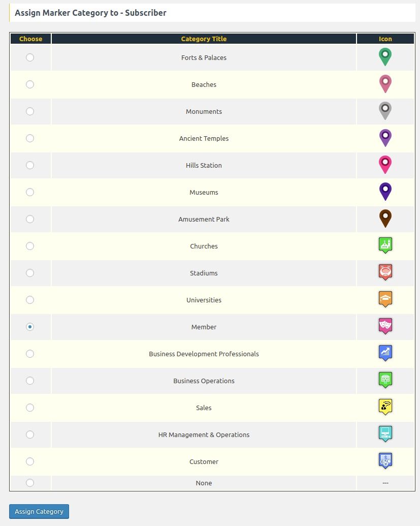Choose the None category radio button
Screen dimensions: 420x526
click(30, 483)
